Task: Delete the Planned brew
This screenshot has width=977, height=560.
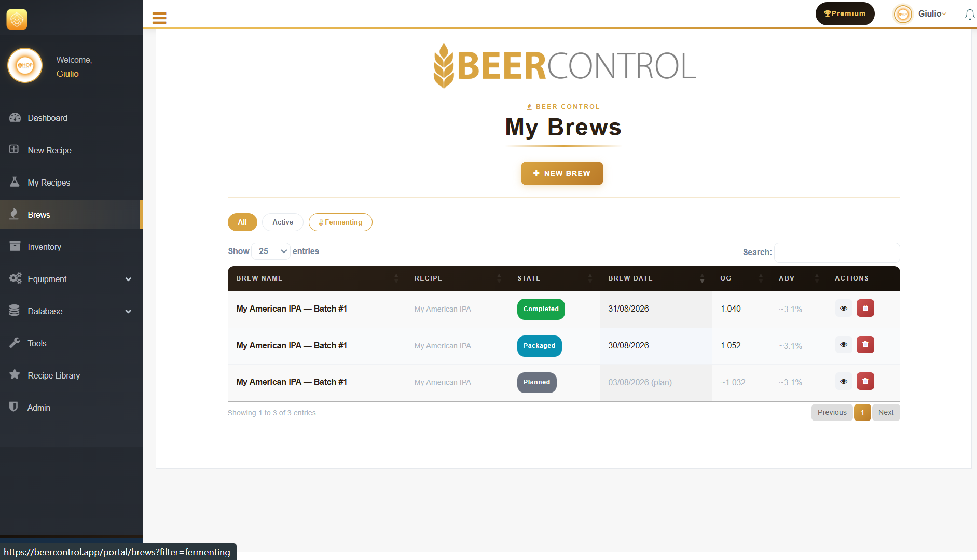Action: point(865,381)
